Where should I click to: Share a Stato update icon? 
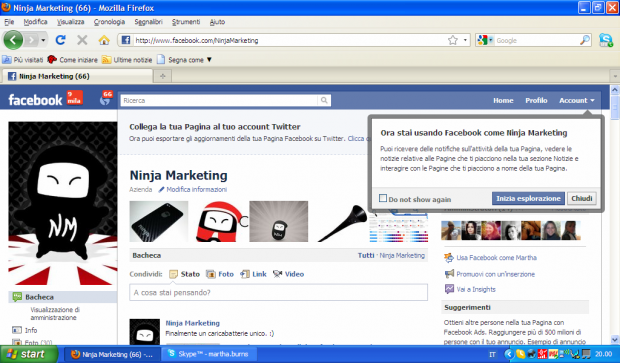173,274
